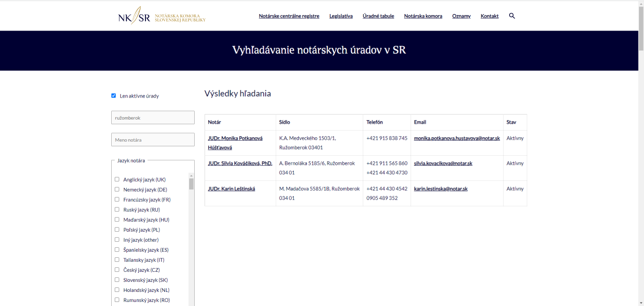Image resolution: width=644 pixels, height=306 pixels.
Task: Open JUDr. Monika Potkanová Húšťavová's profile
Action: pos(235,138)
